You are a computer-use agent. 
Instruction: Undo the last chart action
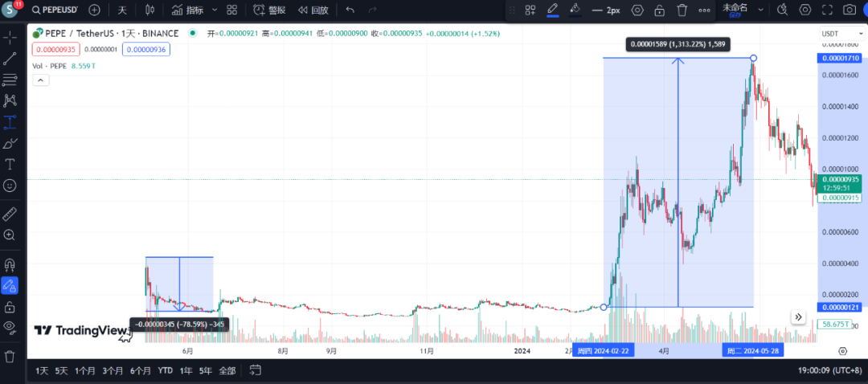coord(350,10)
